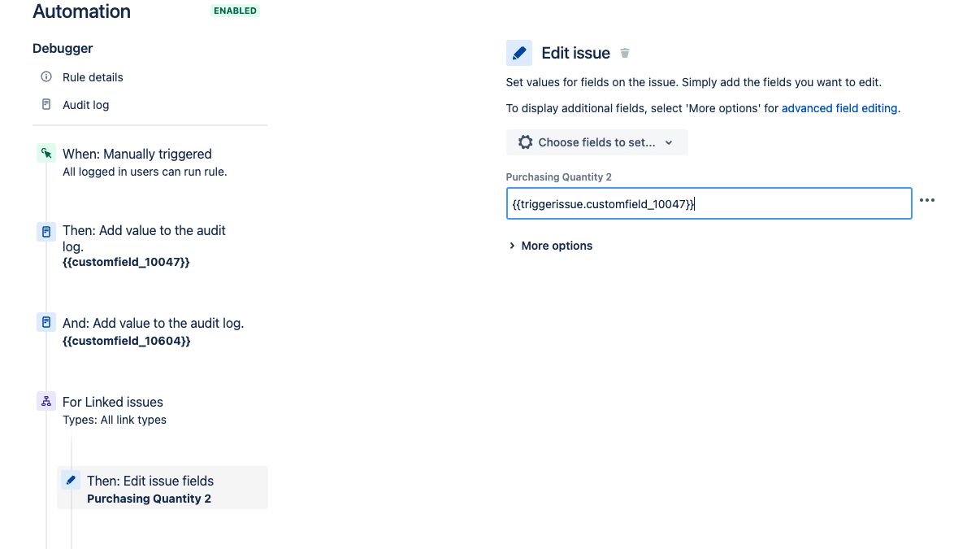
Task: Click the Debugger heading
Action: 63,48
